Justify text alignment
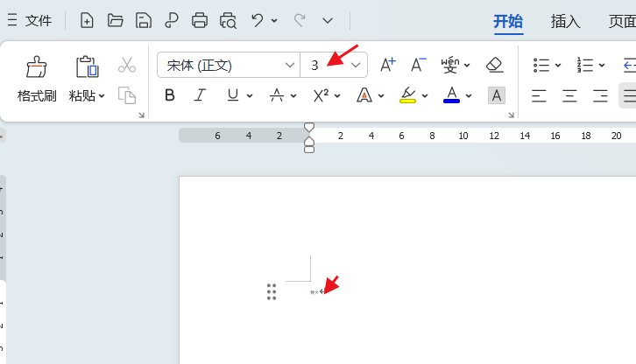Viewport: 636px width, 364px height. [628, 95]
